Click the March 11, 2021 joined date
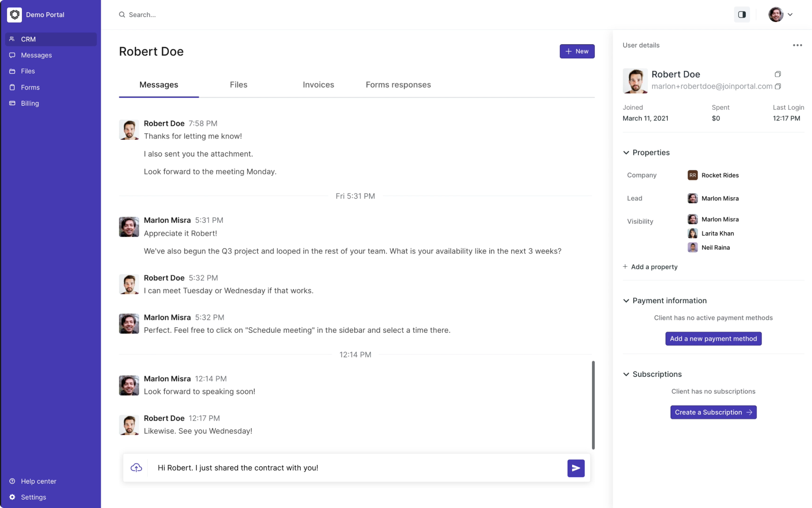The image size is (812, 508). (646, 118)
